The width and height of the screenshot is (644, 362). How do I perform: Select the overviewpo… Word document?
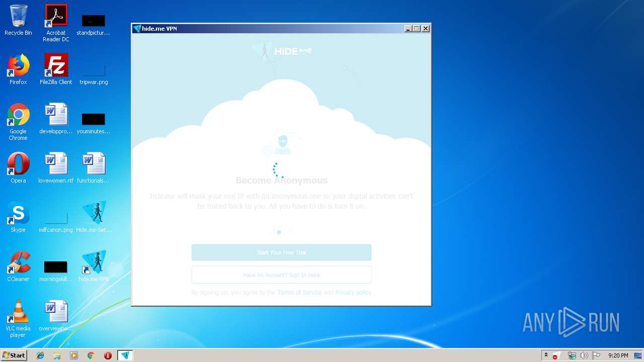(56, 316)
